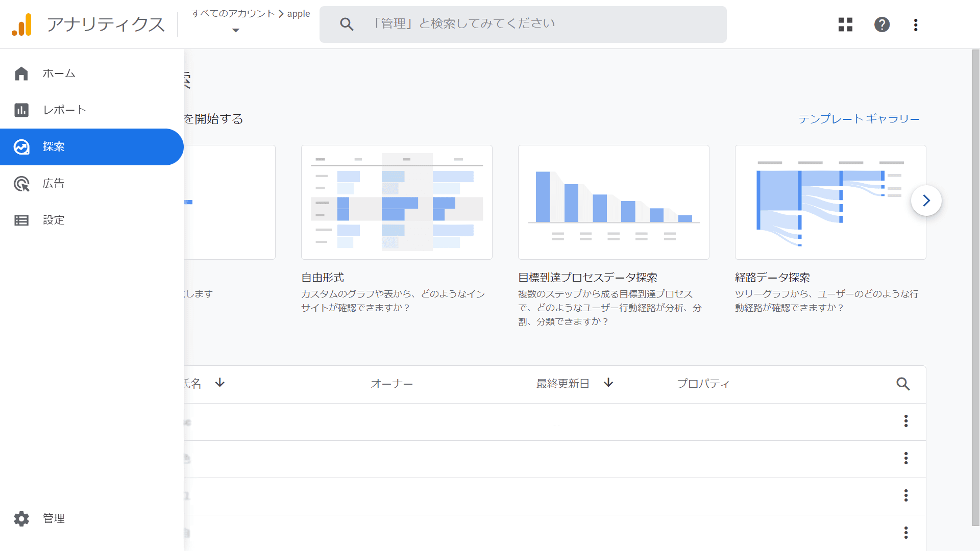Click the 目標到達プロセスデータ探索 title
Image resolution: width=980 pixels, height=551 pixels.
click(587, 278)
